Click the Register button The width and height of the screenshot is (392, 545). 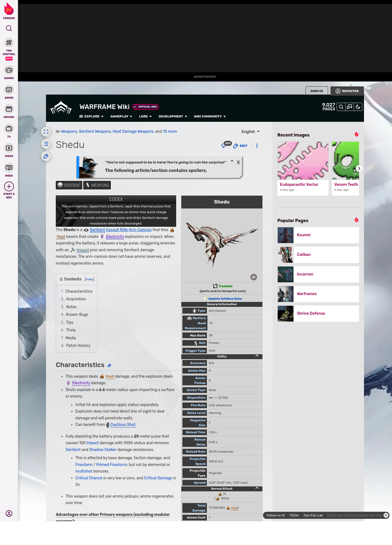pos(347,91)
